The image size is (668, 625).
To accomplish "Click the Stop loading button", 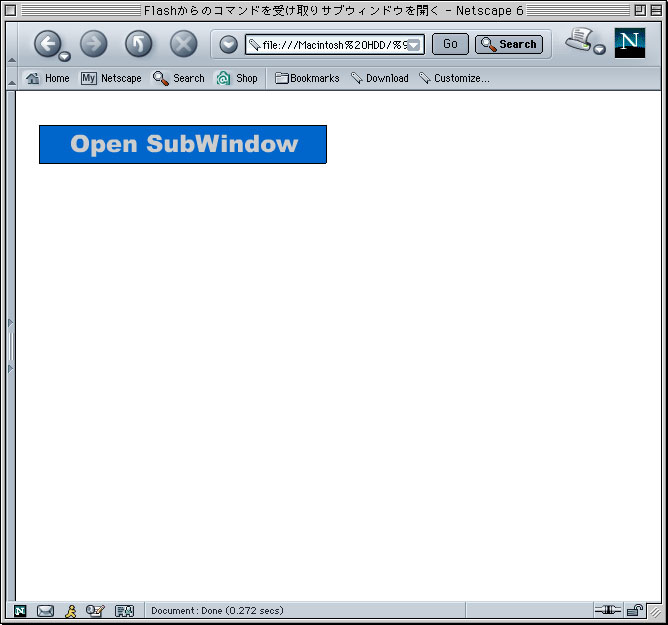I will click(x=184, y=43).
